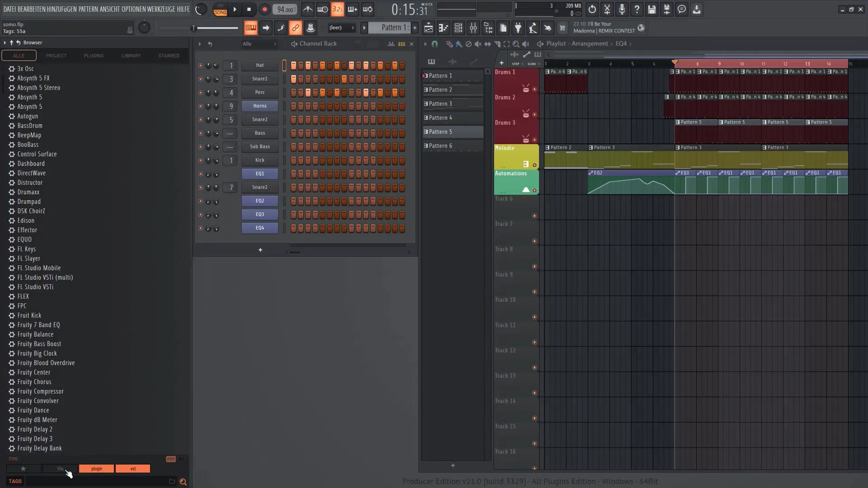Click the browser toggle icon
Viewport: 868px width, 488px height.
tap(5, 42)
